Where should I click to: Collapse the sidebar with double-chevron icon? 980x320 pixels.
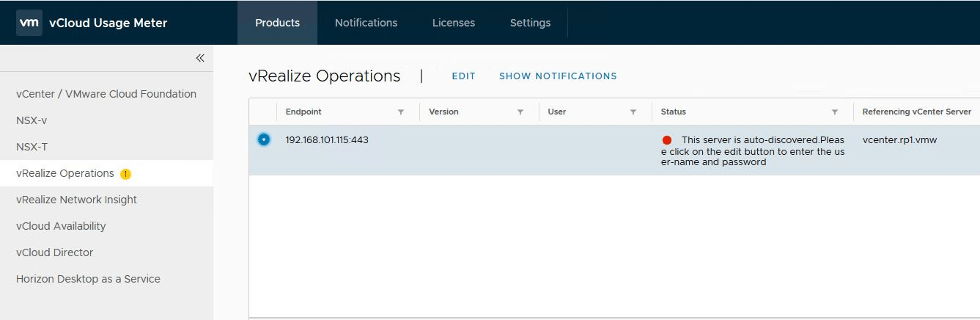click(200, 58)
